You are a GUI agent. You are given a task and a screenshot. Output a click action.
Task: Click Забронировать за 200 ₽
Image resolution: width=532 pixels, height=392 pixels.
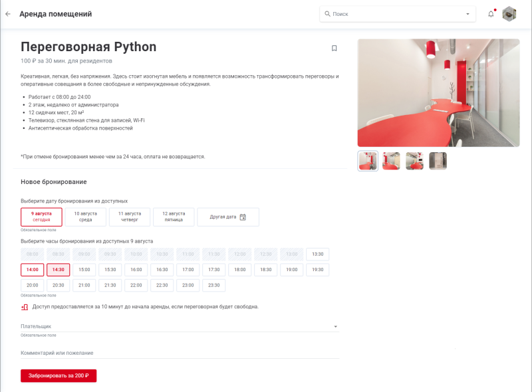58,375
